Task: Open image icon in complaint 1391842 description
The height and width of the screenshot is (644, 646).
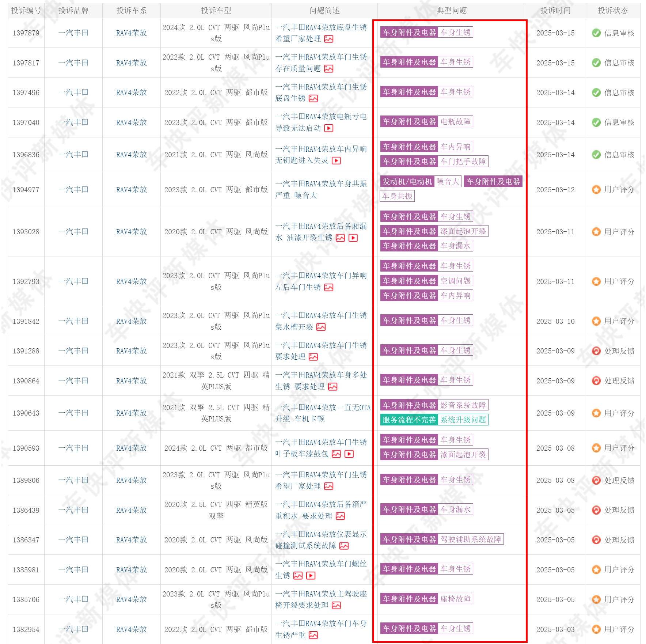Action: pos(321,327)
